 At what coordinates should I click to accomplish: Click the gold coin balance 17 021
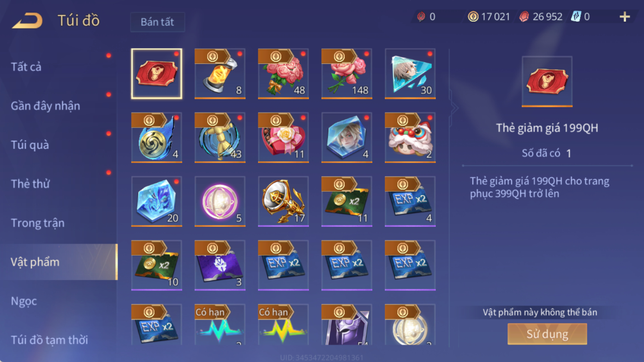coord(489,17)
